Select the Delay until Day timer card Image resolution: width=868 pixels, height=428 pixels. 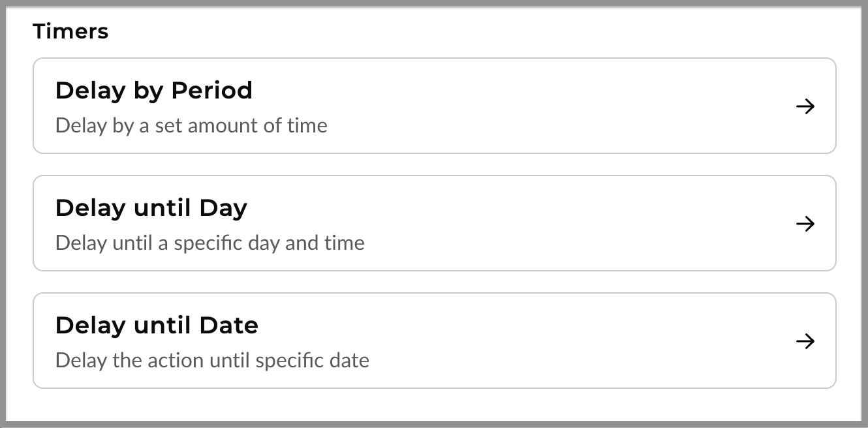[434, 223]
